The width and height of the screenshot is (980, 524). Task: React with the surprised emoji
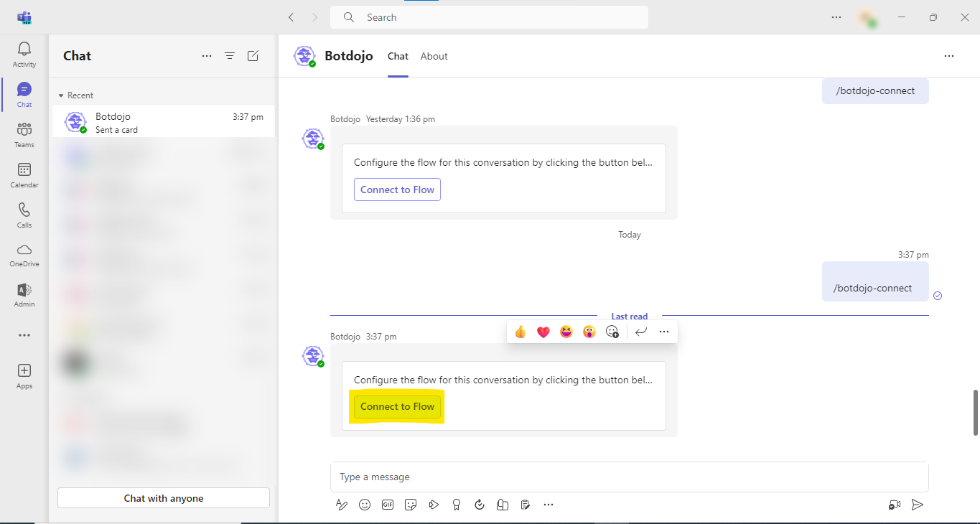pyautogui.click(x=589, y=332)
